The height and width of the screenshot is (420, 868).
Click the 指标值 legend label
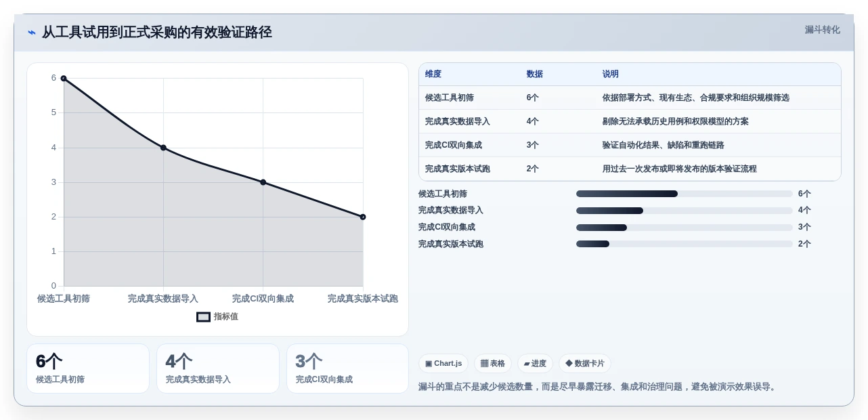coord(226,316)
